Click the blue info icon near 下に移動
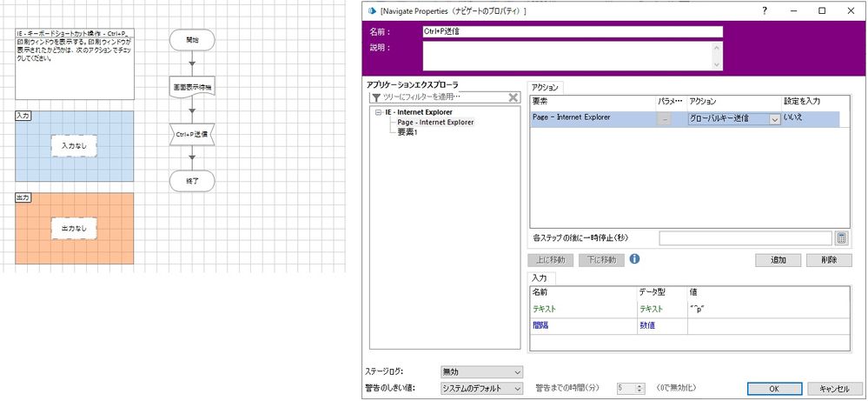The height and width of the screenshot is (401, 868). (634, 259)
